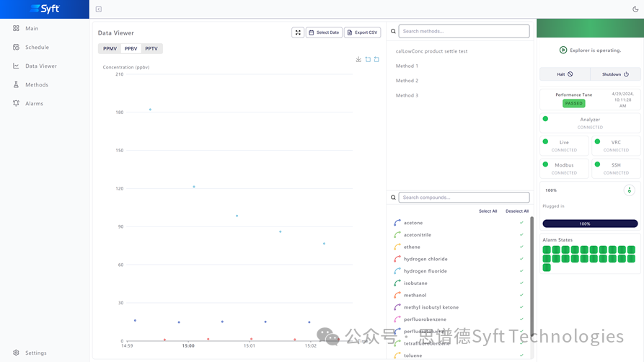Open the Select Date picker
The image size is (644, 362).
tap(324, 32)
